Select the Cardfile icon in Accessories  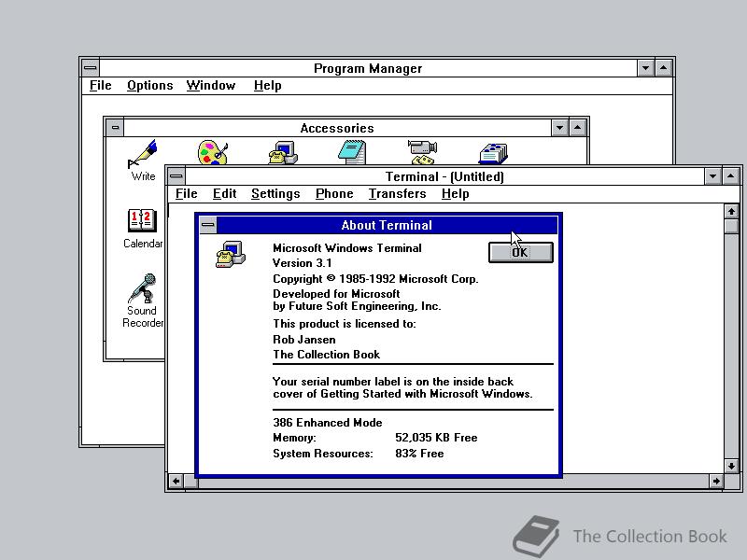tap(493, 153)
